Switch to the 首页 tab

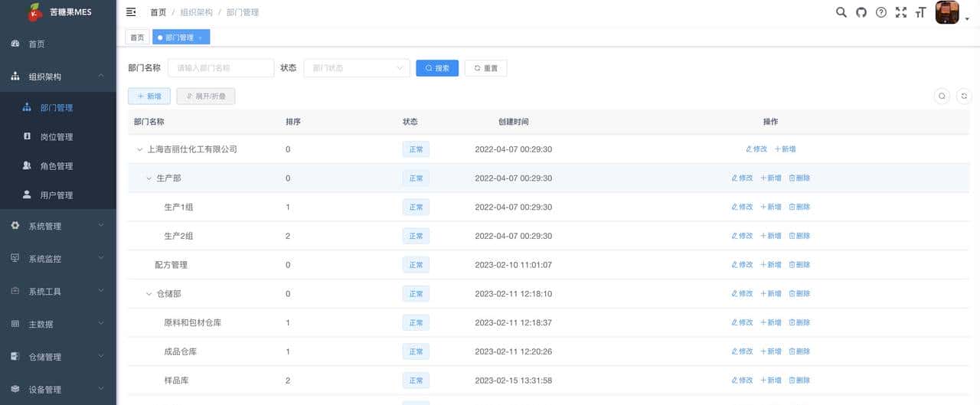point(137,38)
